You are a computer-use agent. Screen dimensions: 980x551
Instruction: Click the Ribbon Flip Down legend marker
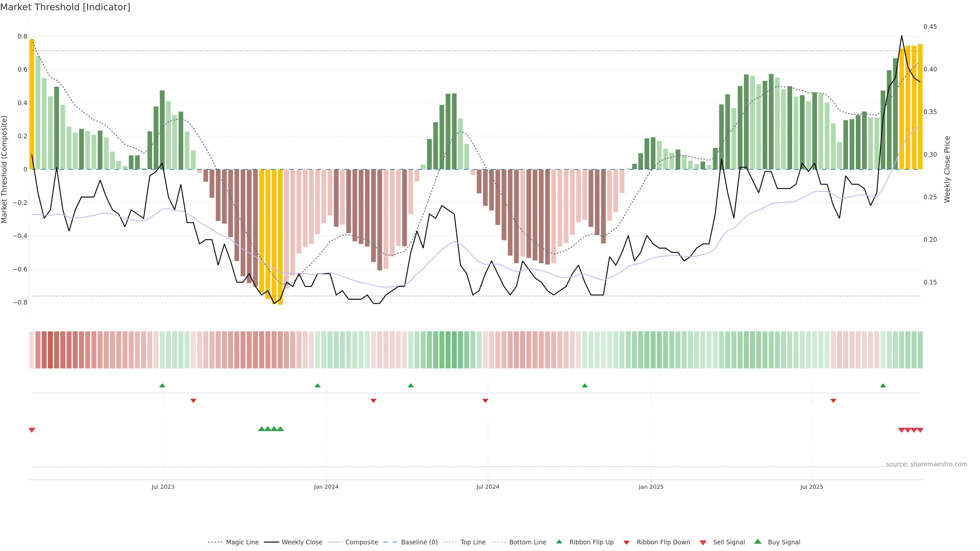tap(627, 543)
